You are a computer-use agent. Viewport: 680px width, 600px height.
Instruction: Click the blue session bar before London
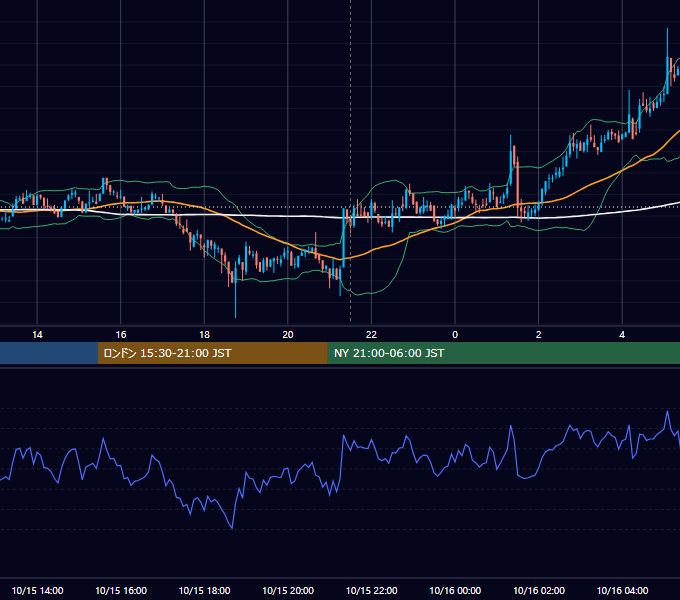point(49,353)
